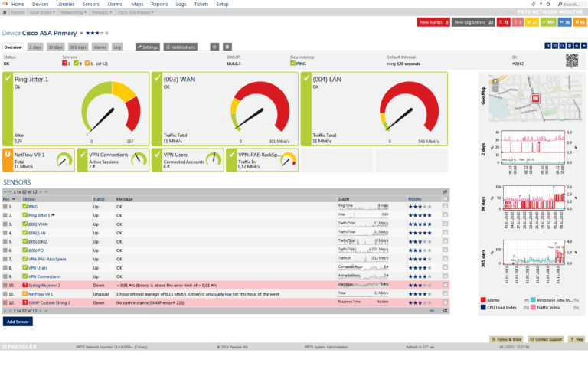Image resolution: width=588 pixels, height=376 pixels.
Task: Toggle the select-all checkbox in the sensor table header
Action: point(446,198)
